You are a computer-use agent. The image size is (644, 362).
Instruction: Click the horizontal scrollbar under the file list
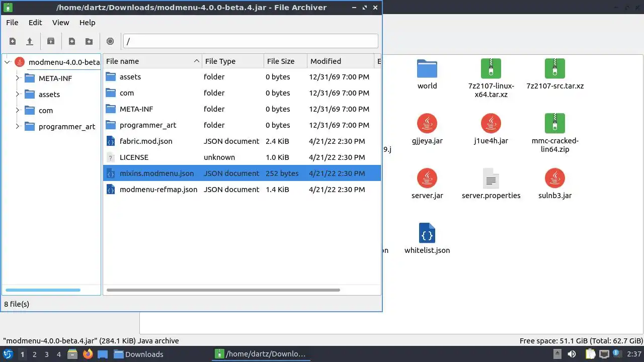(223, 290)
